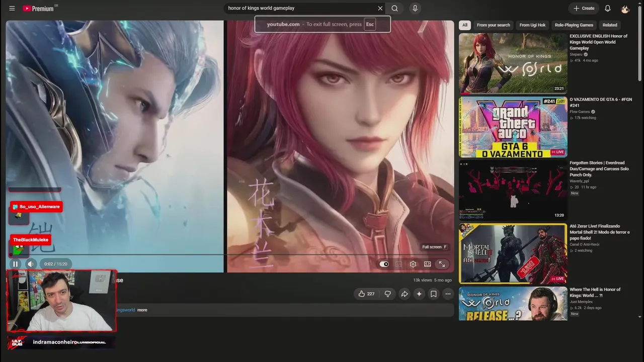Click the '17k watching' text
The width and height of the screenshot is (644, 362).
pyautogui.click(x=585, y=118)
